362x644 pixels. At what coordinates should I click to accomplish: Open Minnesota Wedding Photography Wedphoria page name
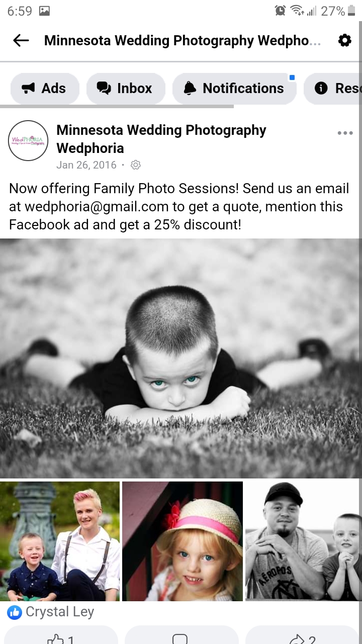[x=161, y=139]
